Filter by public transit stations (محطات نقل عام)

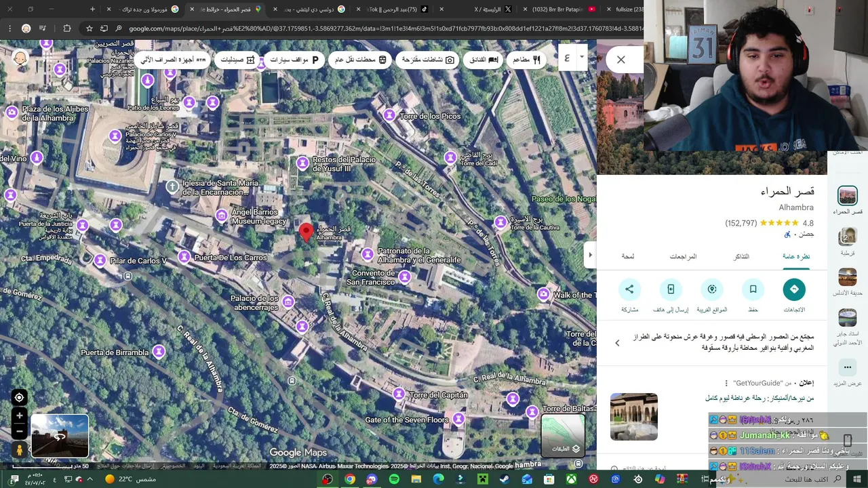coord(360,60)
